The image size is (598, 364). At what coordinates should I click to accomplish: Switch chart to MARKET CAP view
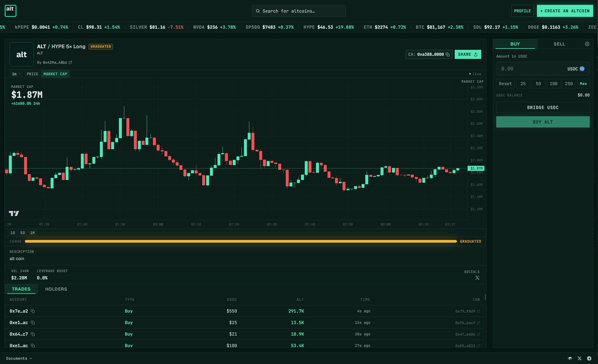tap(55, 74)
